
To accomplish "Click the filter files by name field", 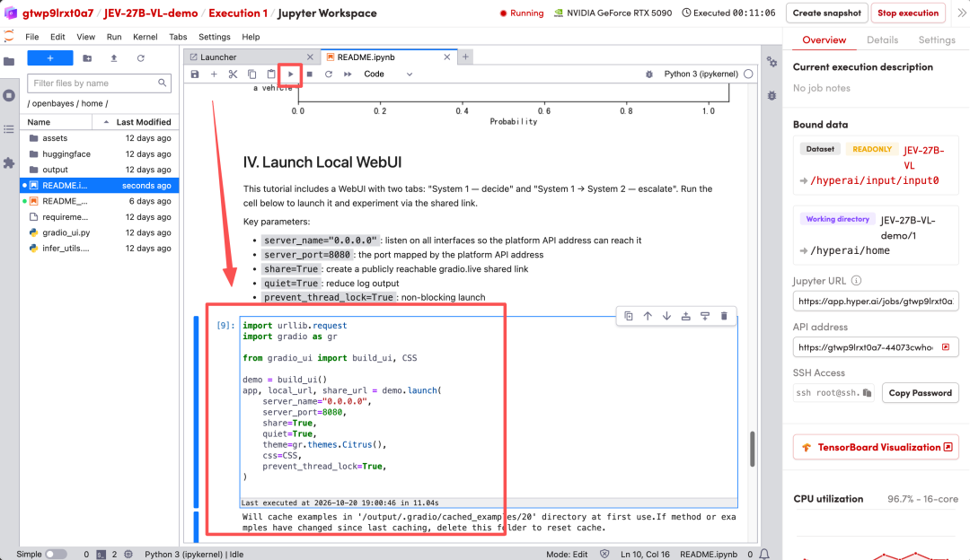I will pos(99,83).
